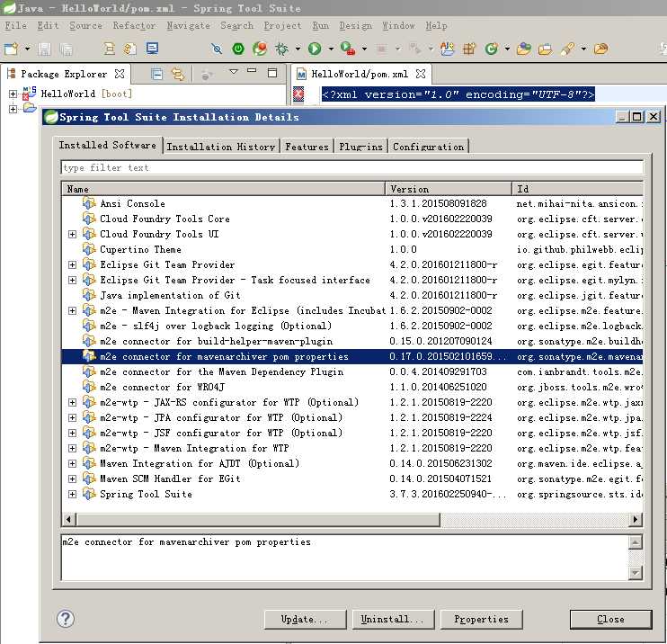Click the Help question mark icon

click(65, 619)
